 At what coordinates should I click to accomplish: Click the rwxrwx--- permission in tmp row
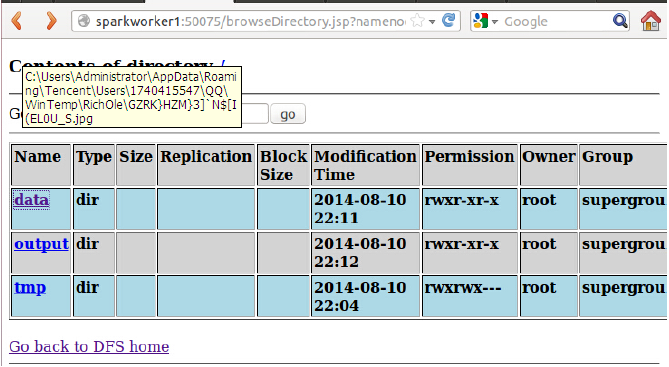tap(463, 288)
